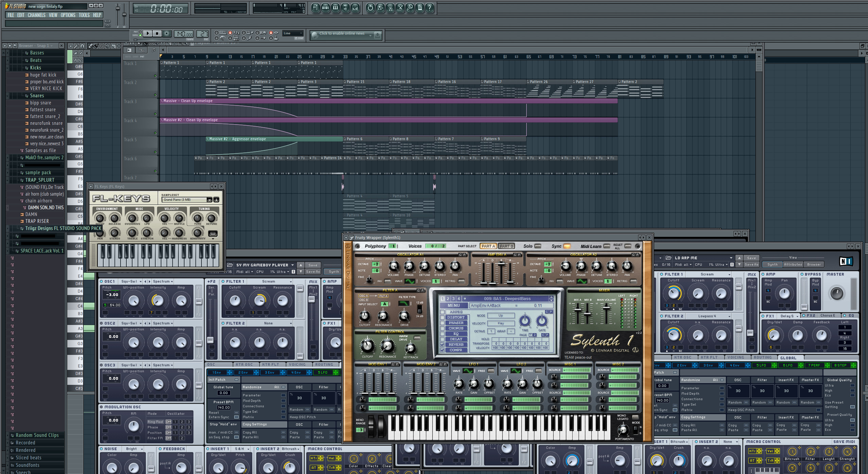Click the Amp Env A sustain slider
Image resolution: width=868 pixels, height=474 pixels.
coord(501,264)
